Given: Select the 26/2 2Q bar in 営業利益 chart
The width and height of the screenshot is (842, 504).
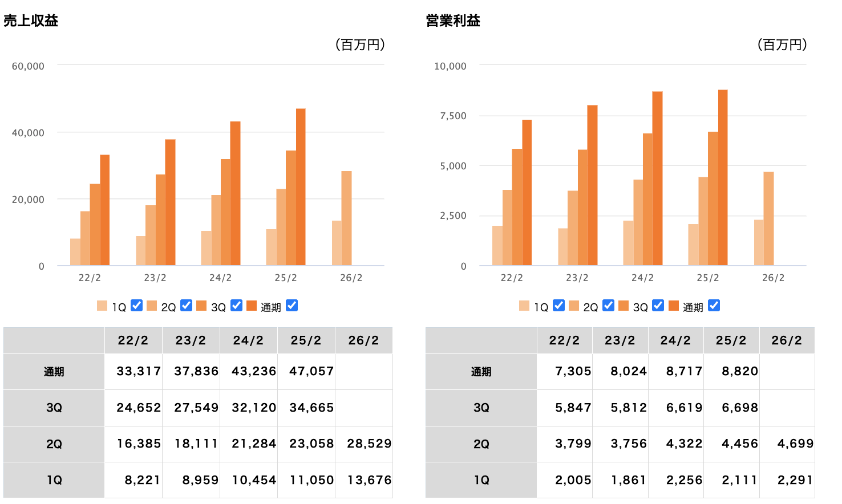Looking at the screenshot, I should 768,218.
